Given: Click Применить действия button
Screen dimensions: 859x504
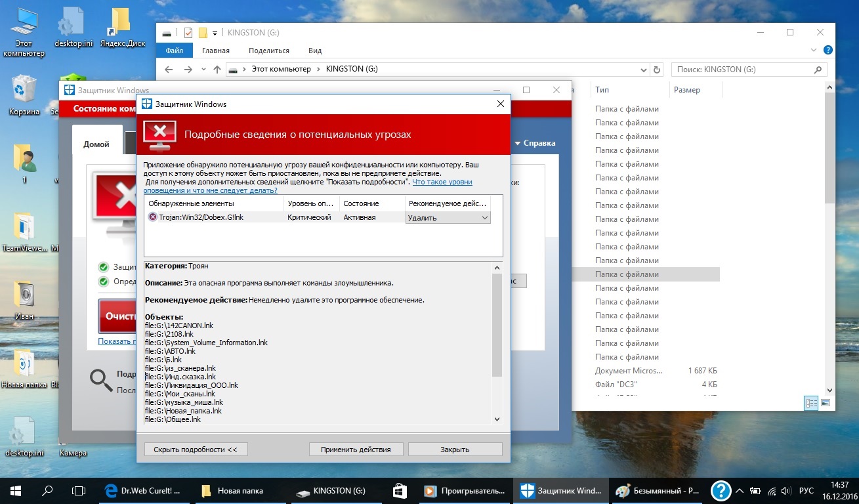Looking at the screenshot, I should click(356, 450).
